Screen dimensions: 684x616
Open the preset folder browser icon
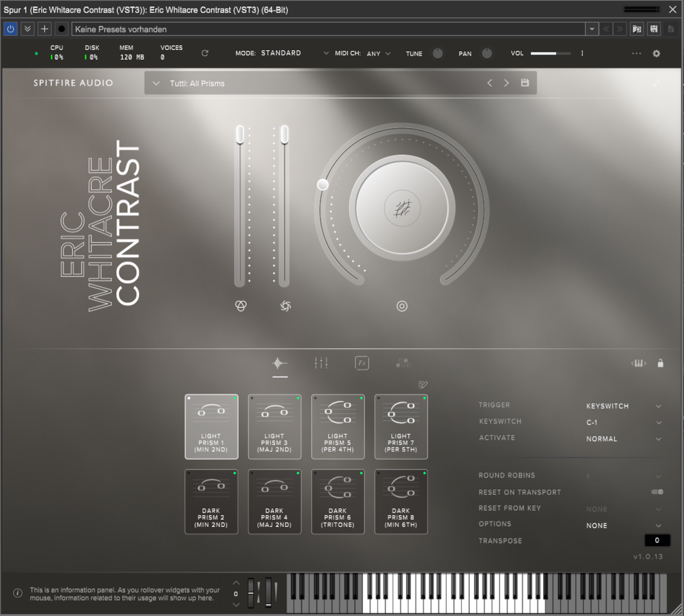click(637, 29)
